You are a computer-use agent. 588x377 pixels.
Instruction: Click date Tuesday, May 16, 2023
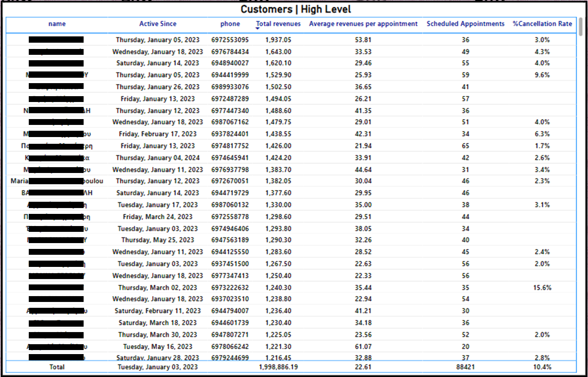[158, 346]
